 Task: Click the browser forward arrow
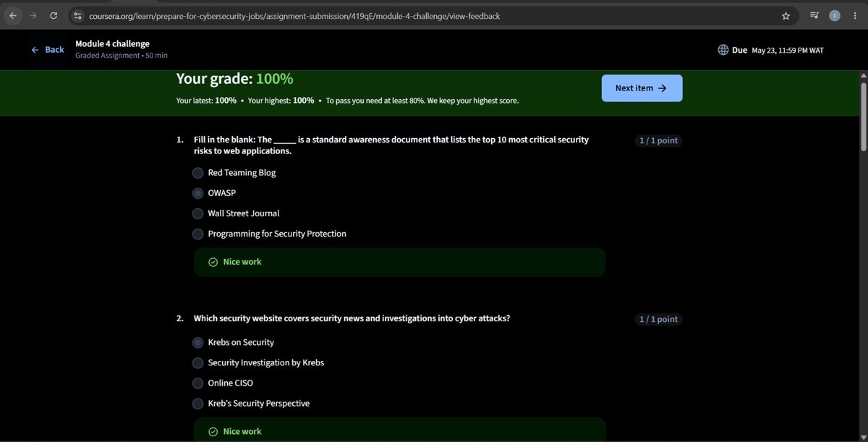click(x=33, y=15)
